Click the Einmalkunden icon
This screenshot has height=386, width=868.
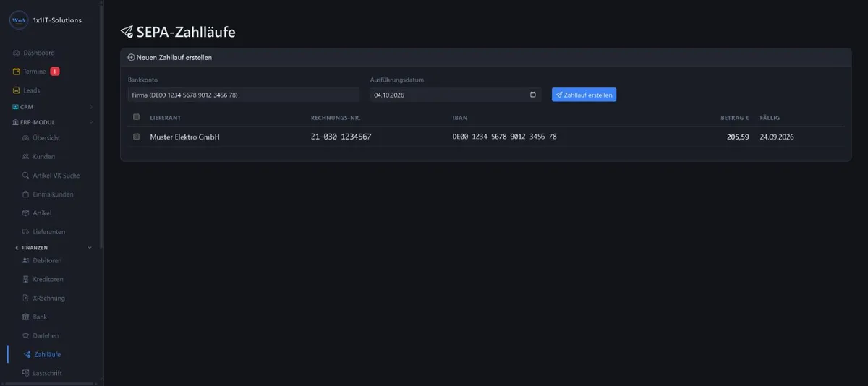click(26, 194)
